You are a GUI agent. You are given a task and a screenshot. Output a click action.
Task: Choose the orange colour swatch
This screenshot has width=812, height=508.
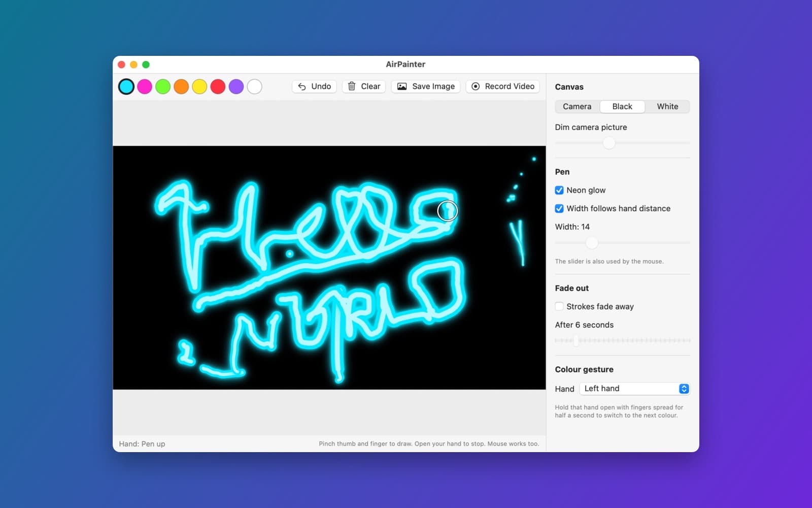click(x=181, y=86)
